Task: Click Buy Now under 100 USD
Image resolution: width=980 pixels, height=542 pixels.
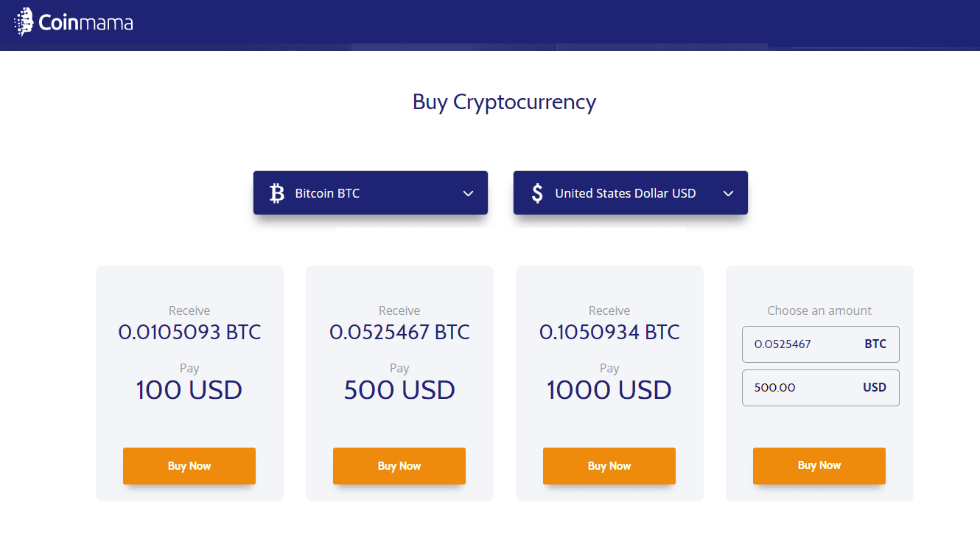Action: [x=189, y=466]
